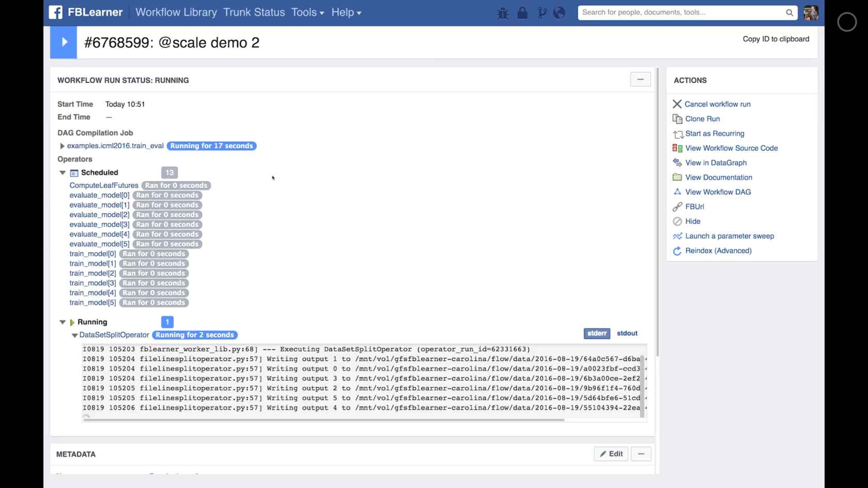Expand the examples.icml2016.train_eval compilation job

point(62,146)
